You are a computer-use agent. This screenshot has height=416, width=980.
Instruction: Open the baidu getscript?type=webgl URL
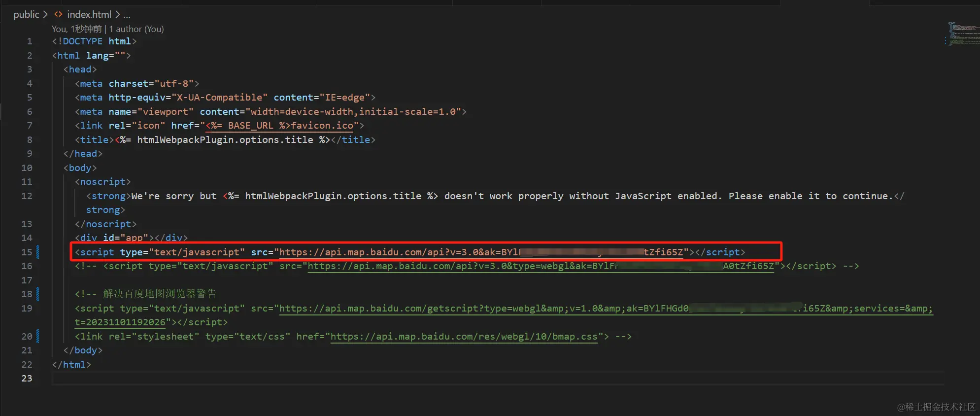click(606, 309)
